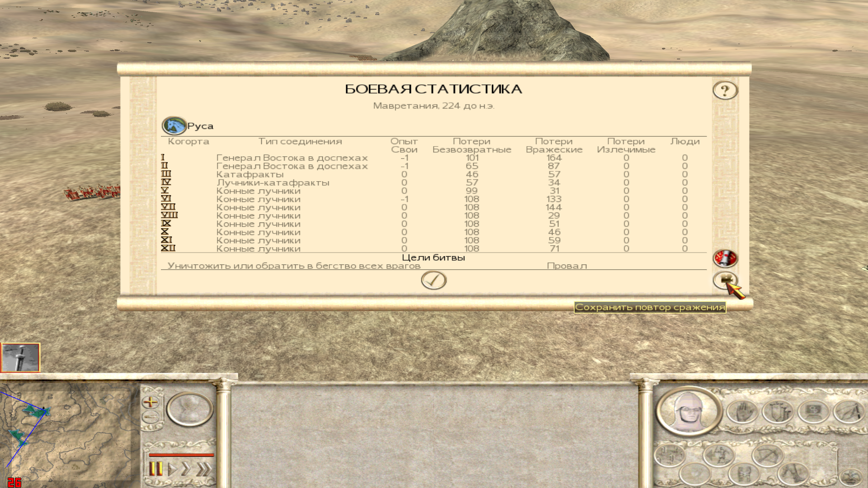Click enemy losses value 164
This screenshot has width=868, height=488.
pyautogui.click(x=554, y=158)
